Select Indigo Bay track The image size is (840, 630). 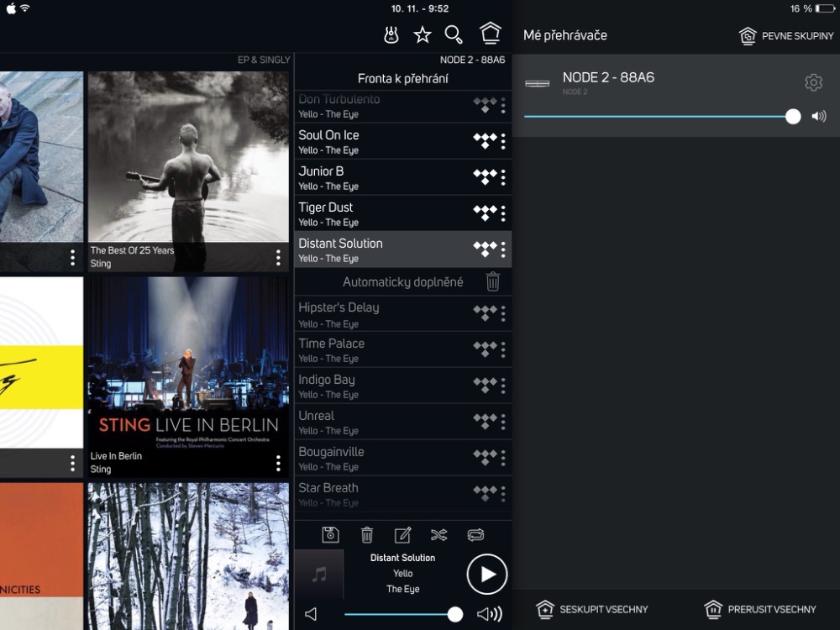click(403, 386)
